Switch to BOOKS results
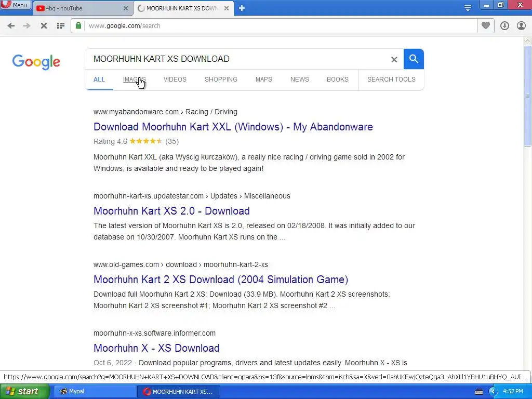The height and width of the screenshot is (399, 532). point(338,79)
